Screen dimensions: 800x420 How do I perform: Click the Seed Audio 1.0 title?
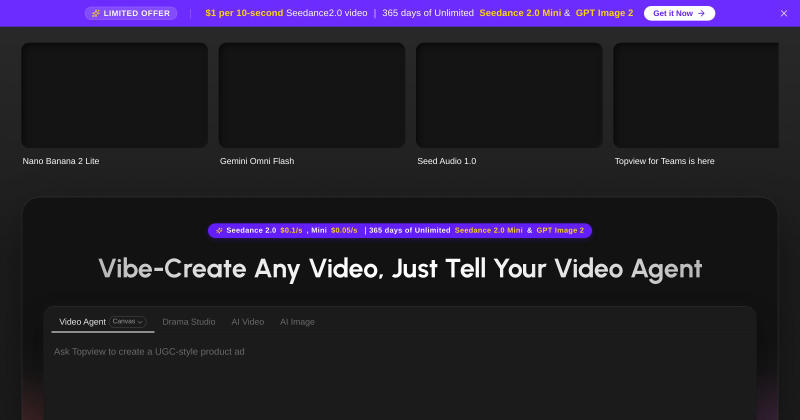click(446, 161)
